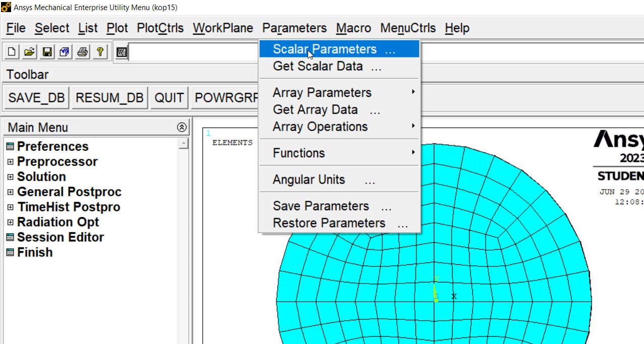
Task: Click the QUIT toolbar button
Action: tap(169, 98)
